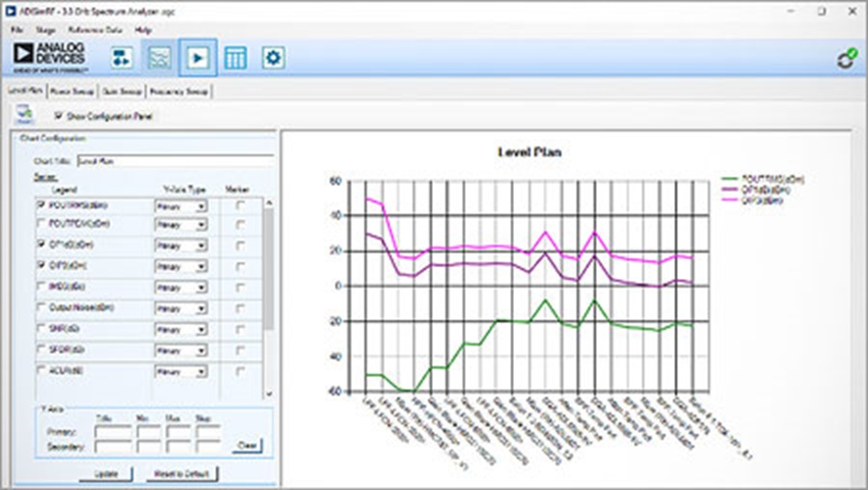Switch to the Level Plan tab

pos(25,91)
